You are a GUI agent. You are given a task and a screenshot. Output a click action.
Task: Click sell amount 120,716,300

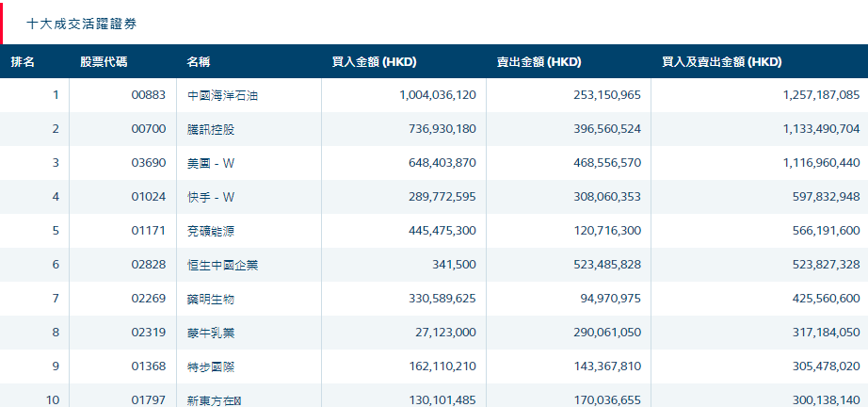tap(607, 231)
